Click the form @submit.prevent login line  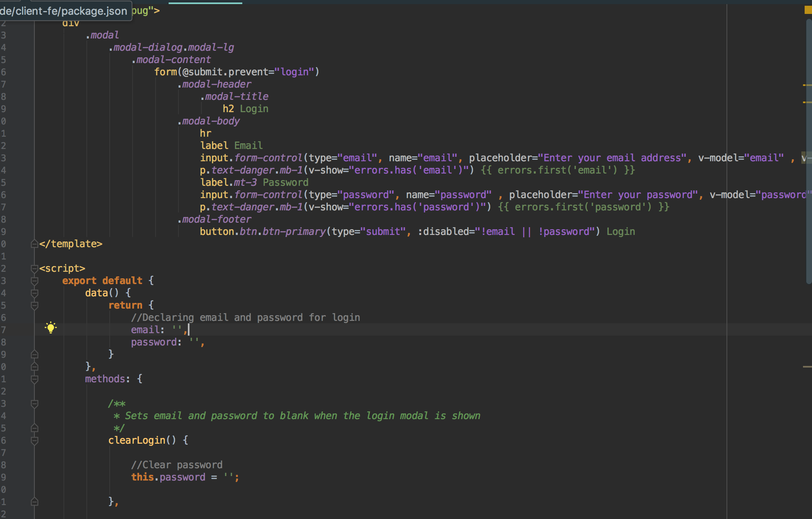pyautogui.click(x=237, y=72)
